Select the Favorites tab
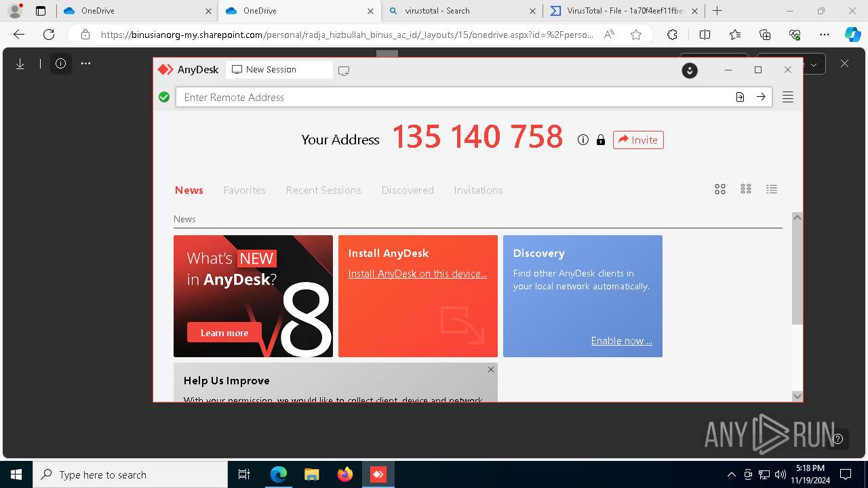 pos(245,190)
